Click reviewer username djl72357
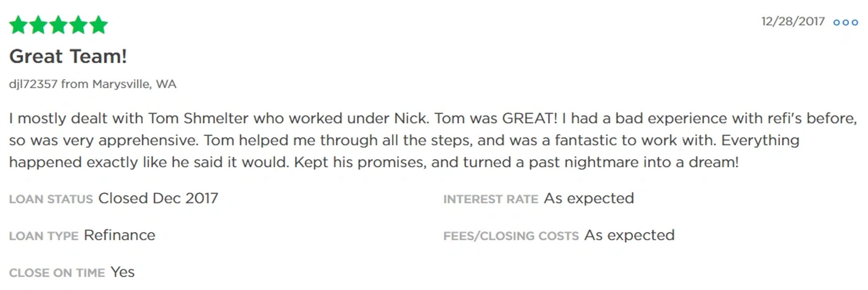Image resolution: width=868 pixels, height=290 pixels. tap(33, 84)
